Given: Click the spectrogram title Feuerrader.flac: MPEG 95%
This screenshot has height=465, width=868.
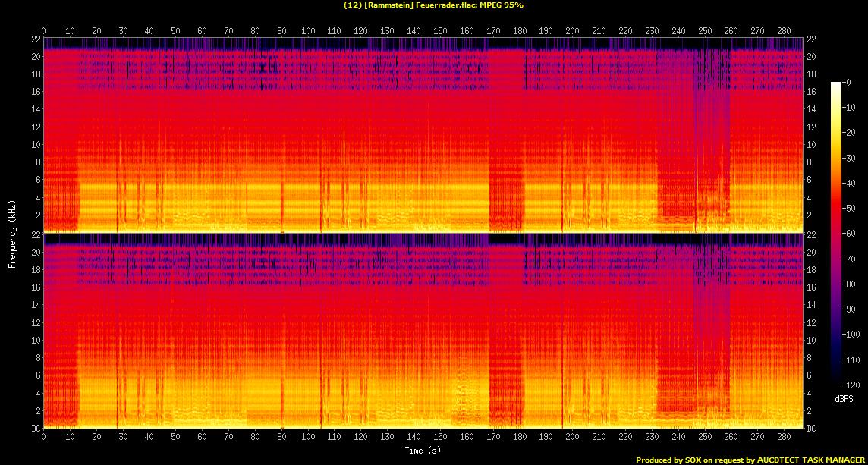Looking at the screenshot, I should pyautogui.click(x=433, y=5).
